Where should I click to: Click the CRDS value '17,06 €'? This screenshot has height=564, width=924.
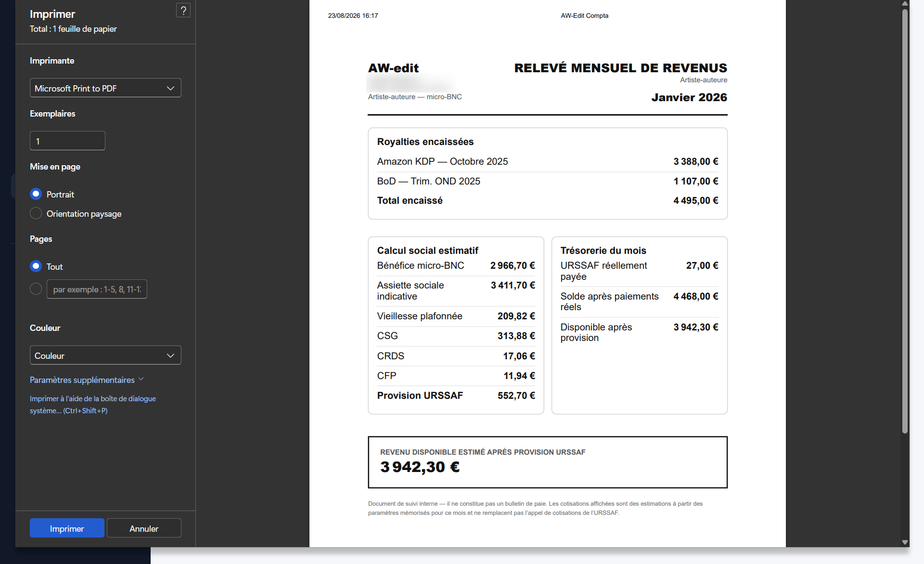click(x=519, y=356)
